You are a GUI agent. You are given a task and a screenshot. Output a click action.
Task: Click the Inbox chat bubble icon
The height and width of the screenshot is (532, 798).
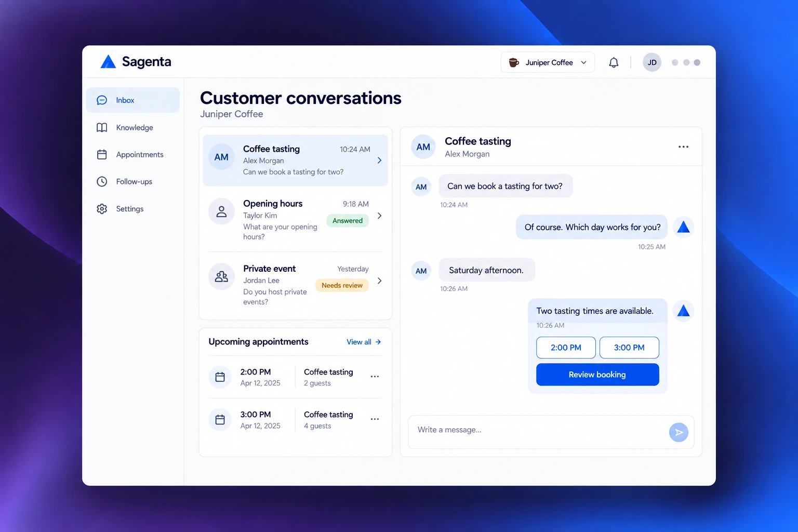102,100
